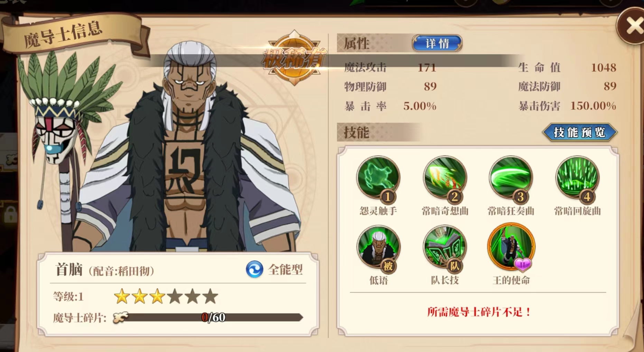Viewport: 644px width, 352px height.
Task: Tap the lock icon at left edge
Action: pos(10,215)
